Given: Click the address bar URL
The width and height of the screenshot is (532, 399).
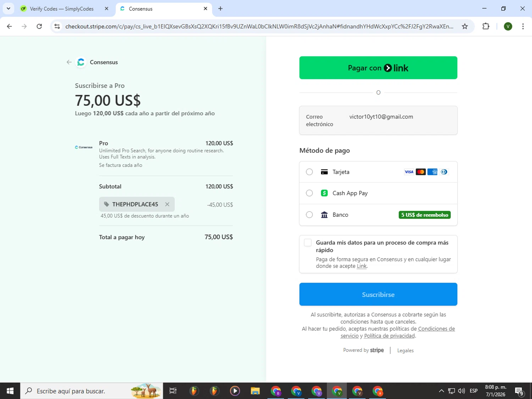Looking at the screenshot, I should pyautogui.click(x=259, y=27).
